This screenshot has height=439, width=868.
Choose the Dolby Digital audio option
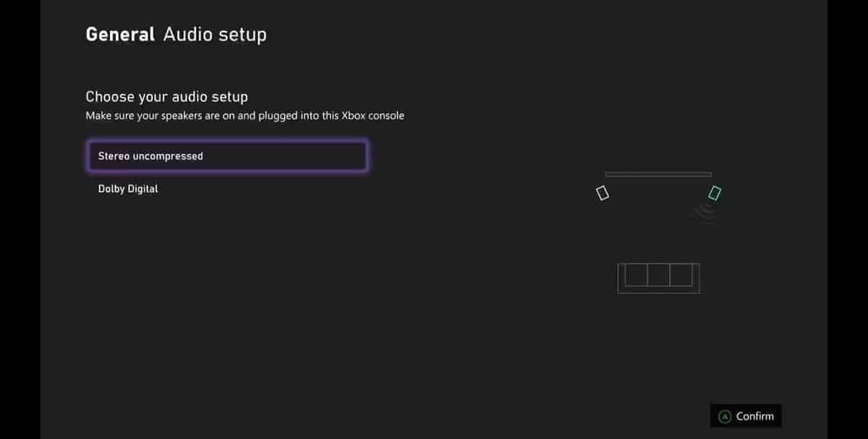click(x=128, y=189)
